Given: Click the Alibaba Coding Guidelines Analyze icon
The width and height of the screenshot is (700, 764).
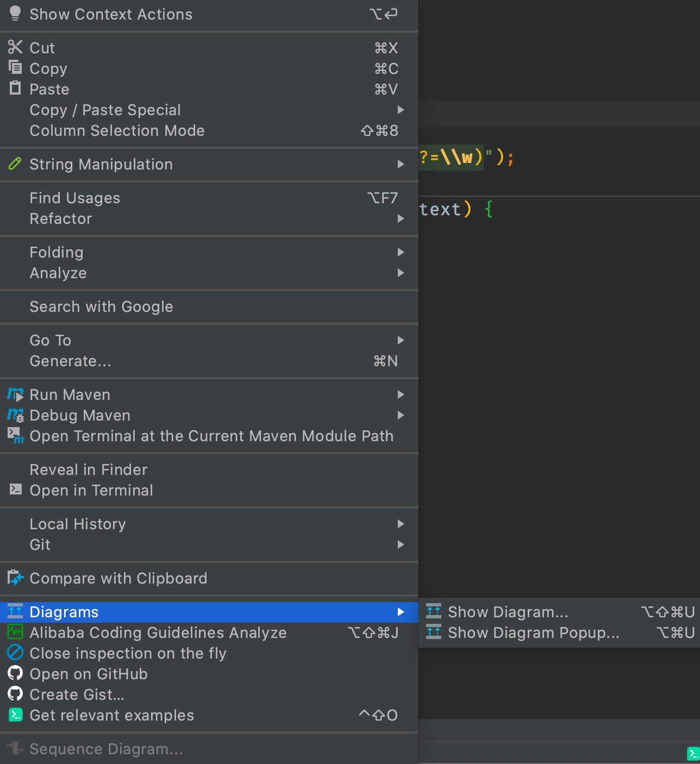Looking at the screenshot, I should [x=15, y=632].
